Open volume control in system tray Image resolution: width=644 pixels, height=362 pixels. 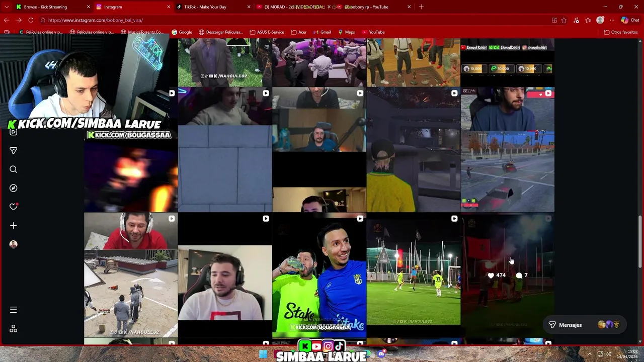(x=609, y=354)
